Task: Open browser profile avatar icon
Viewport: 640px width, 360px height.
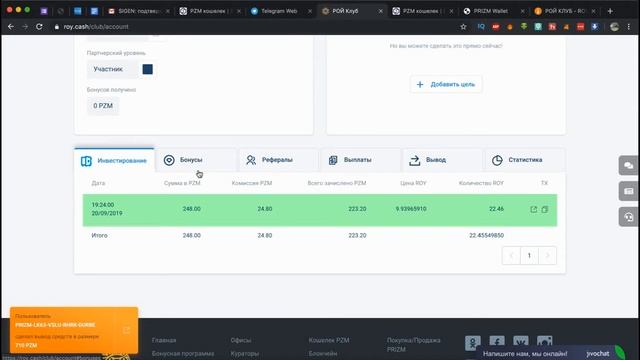Action: click(614, 27)
